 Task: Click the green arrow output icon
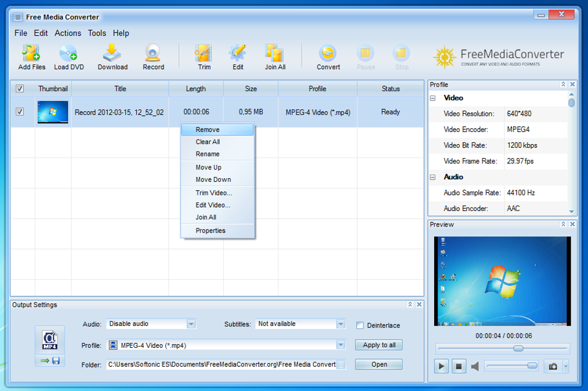(x=45, y=360)
